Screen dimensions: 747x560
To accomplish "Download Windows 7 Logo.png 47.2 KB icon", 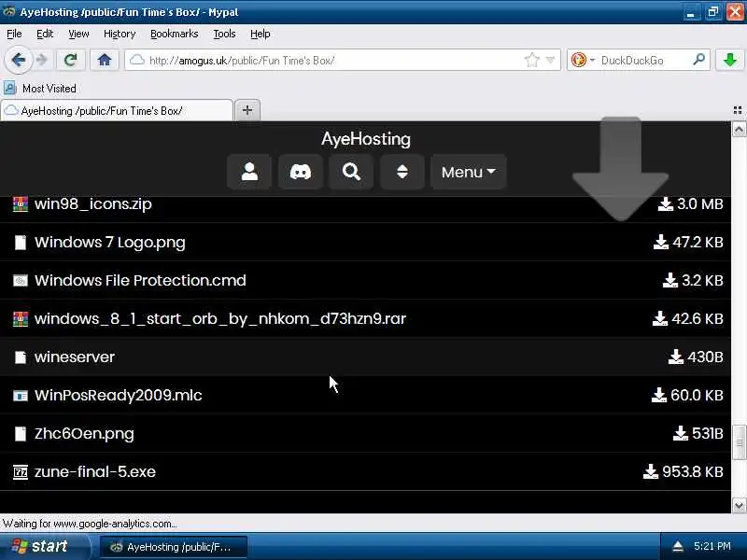I will tap(661, 242).
